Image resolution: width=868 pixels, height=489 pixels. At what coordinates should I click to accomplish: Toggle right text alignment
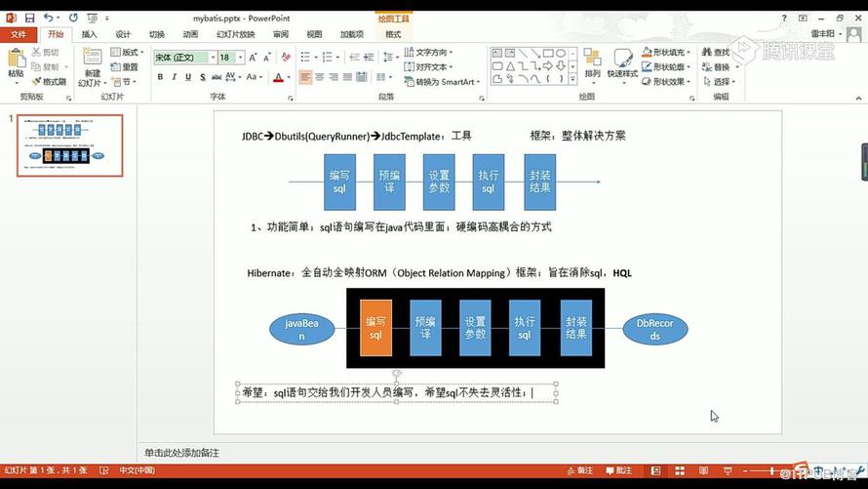334,77
